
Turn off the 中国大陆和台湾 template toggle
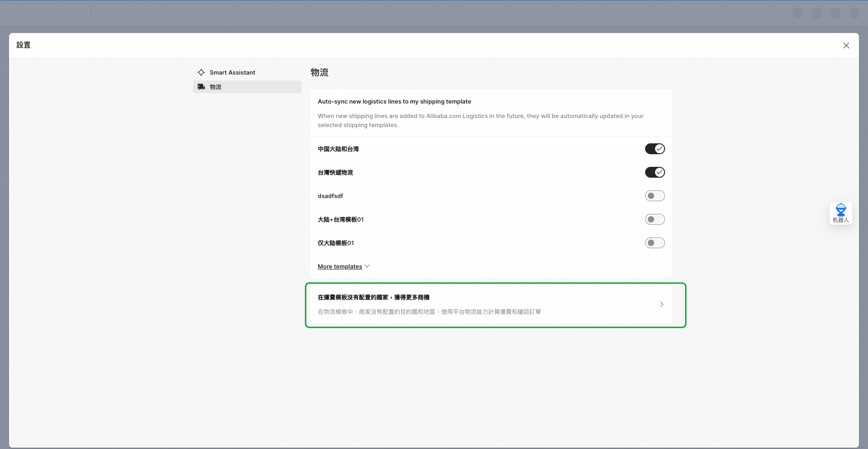(x=655, y=149)
